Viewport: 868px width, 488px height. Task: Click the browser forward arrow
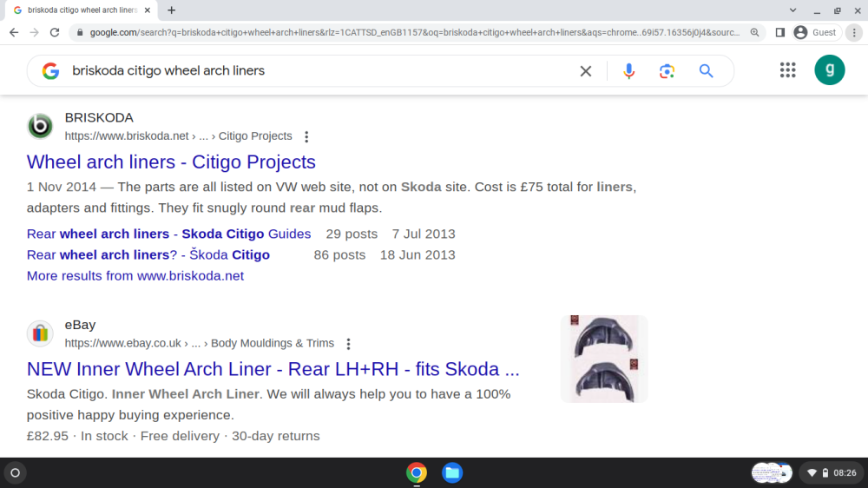35,33
